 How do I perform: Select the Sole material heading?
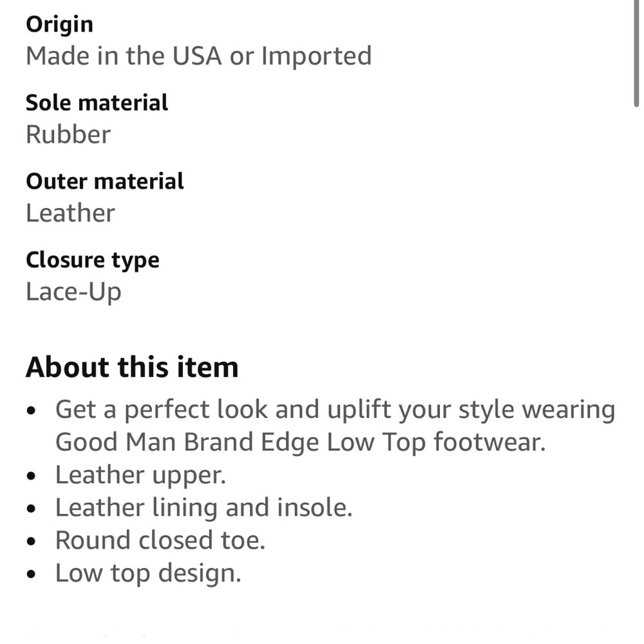tap(97, 102)
